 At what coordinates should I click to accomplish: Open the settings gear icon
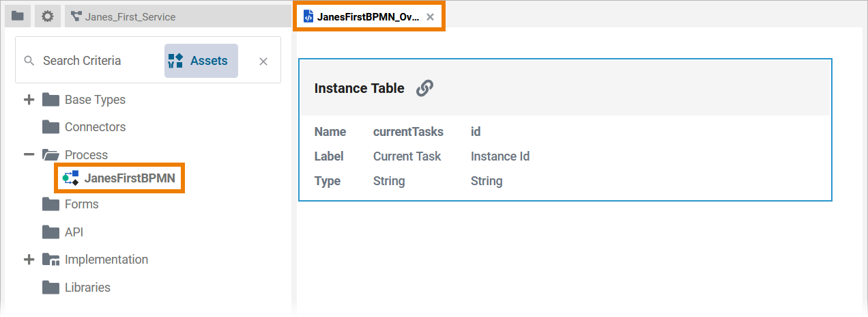[x=47, y=16]
